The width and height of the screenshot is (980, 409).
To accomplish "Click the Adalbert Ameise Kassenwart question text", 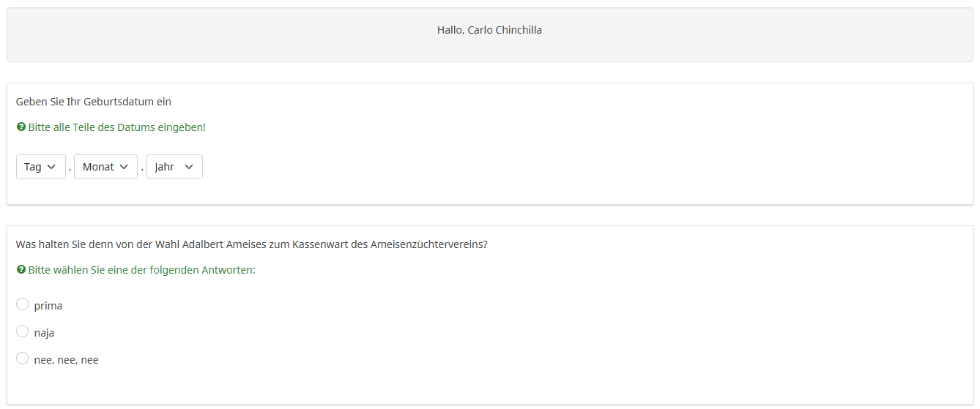I will (251, 244).
